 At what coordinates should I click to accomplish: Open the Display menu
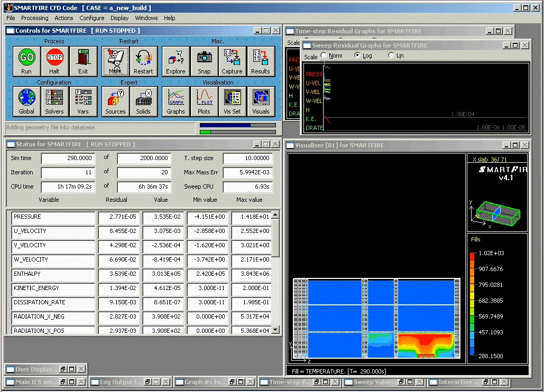point(119,18)
